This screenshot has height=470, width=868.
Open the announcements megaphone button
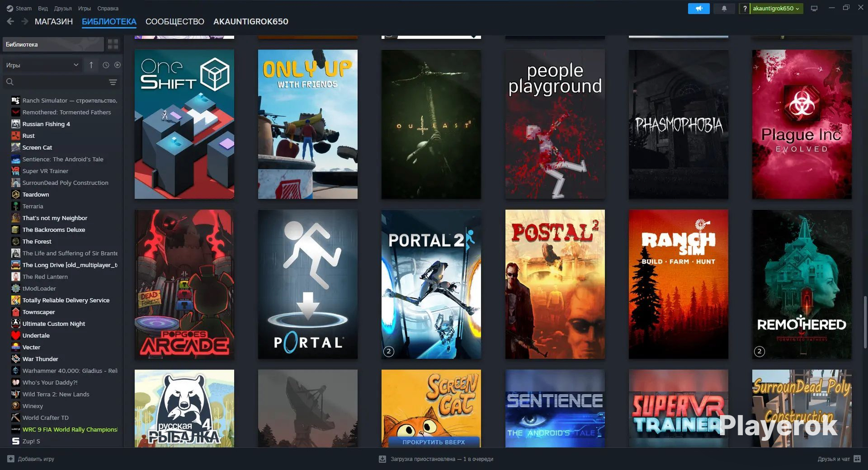point(699,8)
